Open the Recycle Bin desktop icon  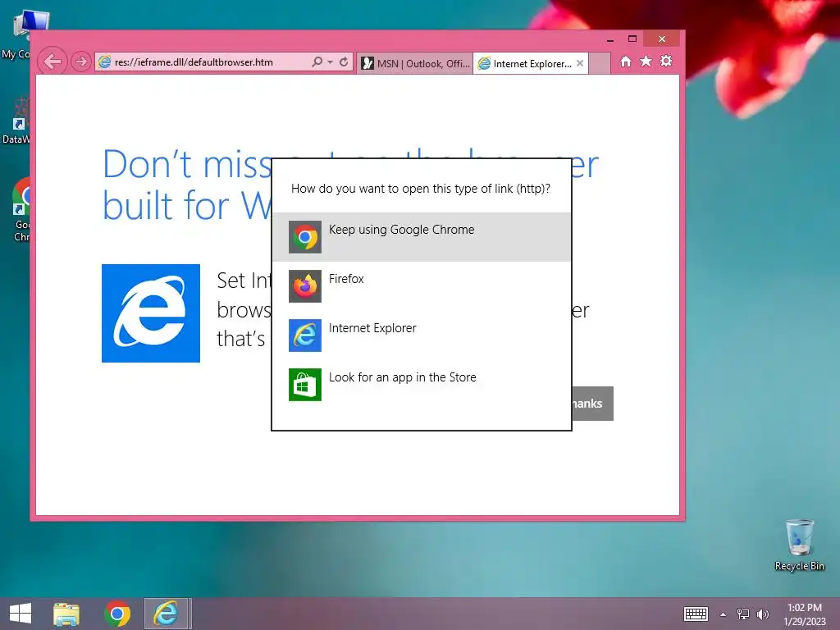(799, 545)
